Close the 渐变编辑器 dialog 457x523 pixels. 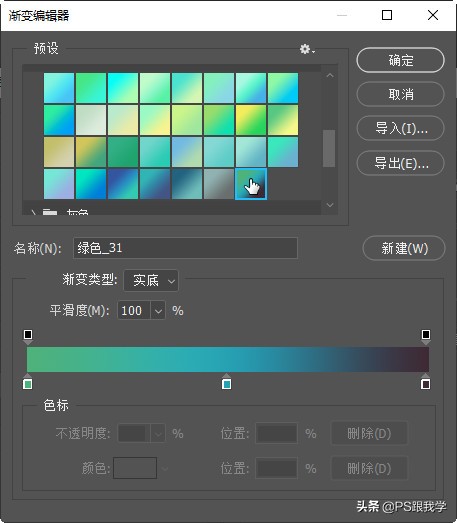[x=433, y=15]
